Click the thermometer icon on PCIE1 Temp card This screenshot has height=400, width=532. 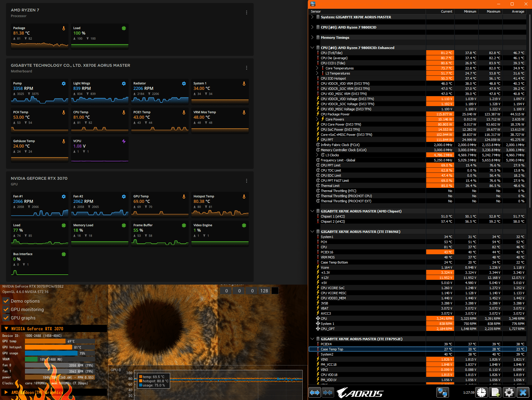tap(184, 112)
